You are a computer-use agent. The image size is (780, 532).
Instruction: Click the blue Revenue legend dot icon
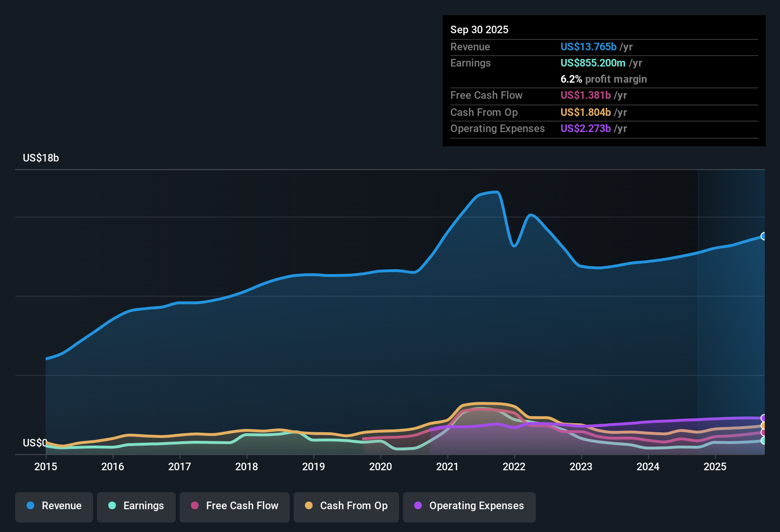[x=29, y=506]
